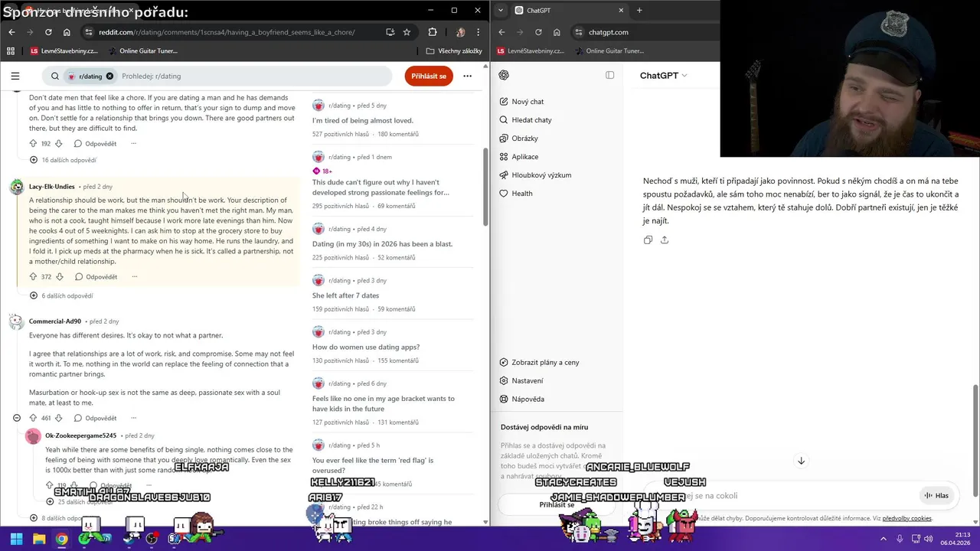
Task: Open předvolby cookies link
Action: coord(906,518)
